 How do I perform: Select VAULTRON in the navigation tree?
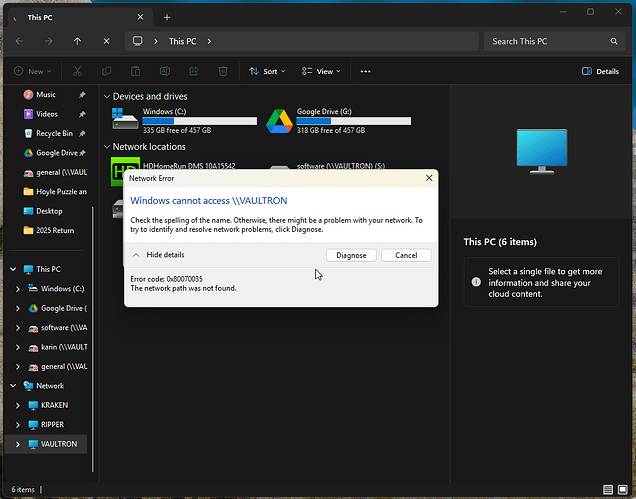click(x=59, y=443)
